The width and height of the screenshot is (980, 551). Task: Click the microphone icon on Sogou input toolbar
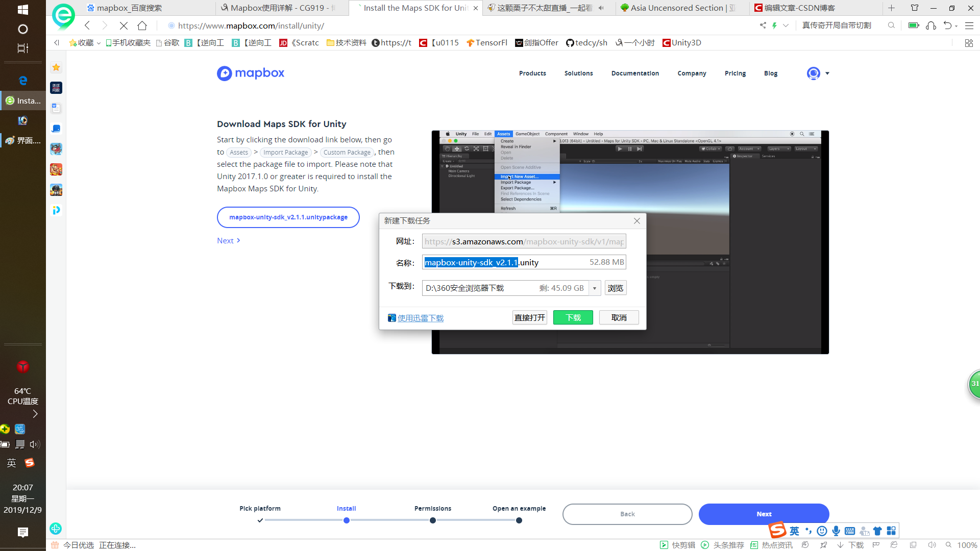click(x=836, y=531)
